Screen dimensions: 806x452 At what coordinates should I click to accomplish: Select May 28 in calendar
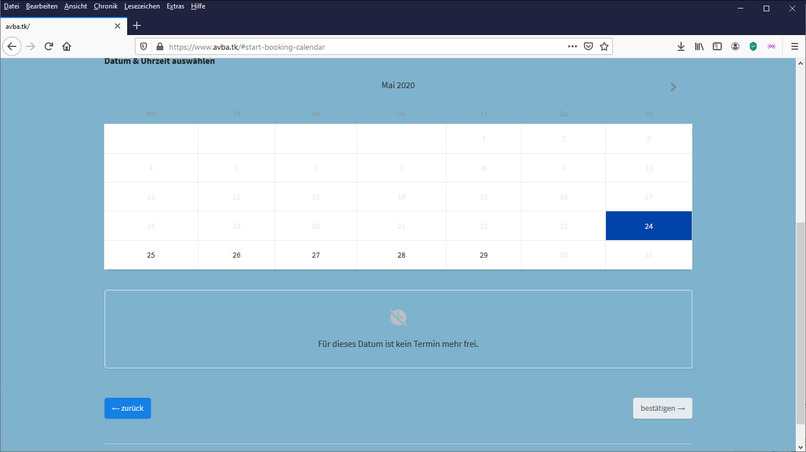point(401,255)
